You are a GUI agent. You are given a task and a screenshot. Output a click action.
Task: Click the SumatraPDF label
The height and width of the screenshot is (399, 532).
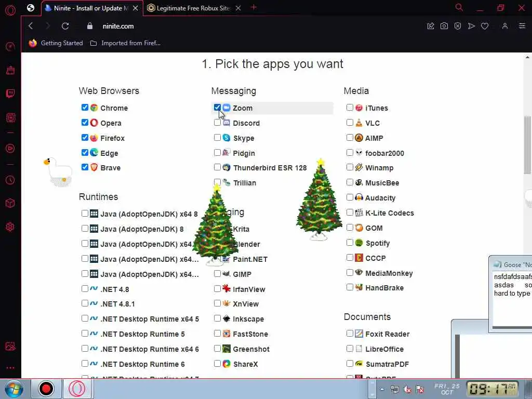[x=387, y=364]
